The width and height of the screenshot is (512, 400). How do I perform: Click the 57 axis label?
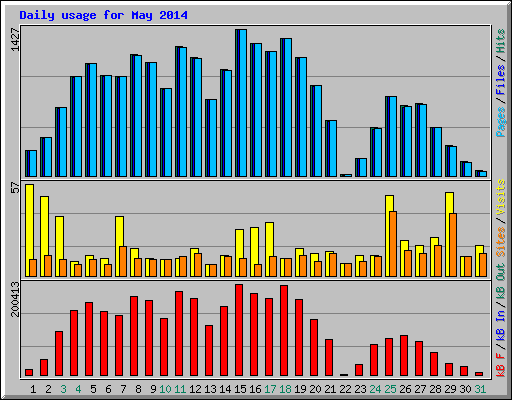tap(15, 188)
